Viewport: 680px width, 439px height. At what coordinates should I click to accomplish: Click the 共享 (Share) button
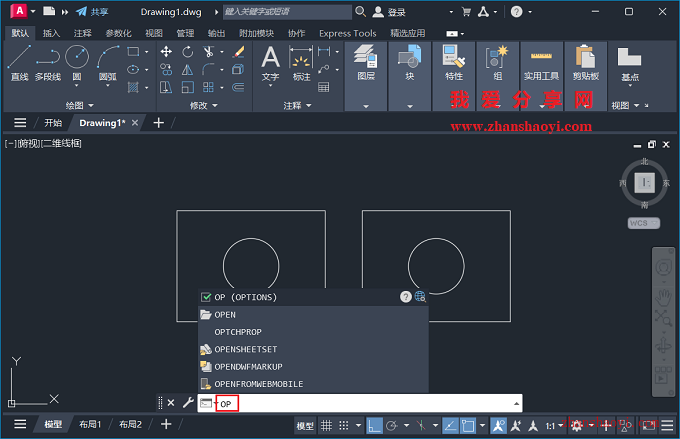tap(92, 12)
